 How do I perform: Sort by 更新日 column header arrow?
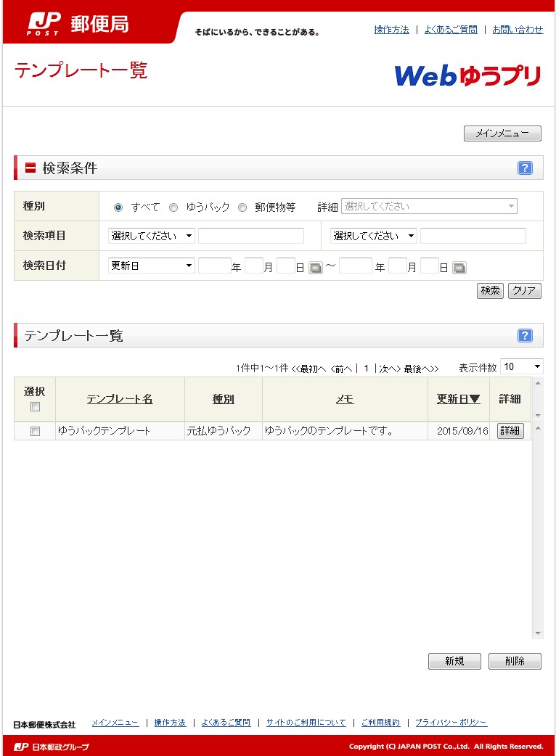tap(475, 399)
